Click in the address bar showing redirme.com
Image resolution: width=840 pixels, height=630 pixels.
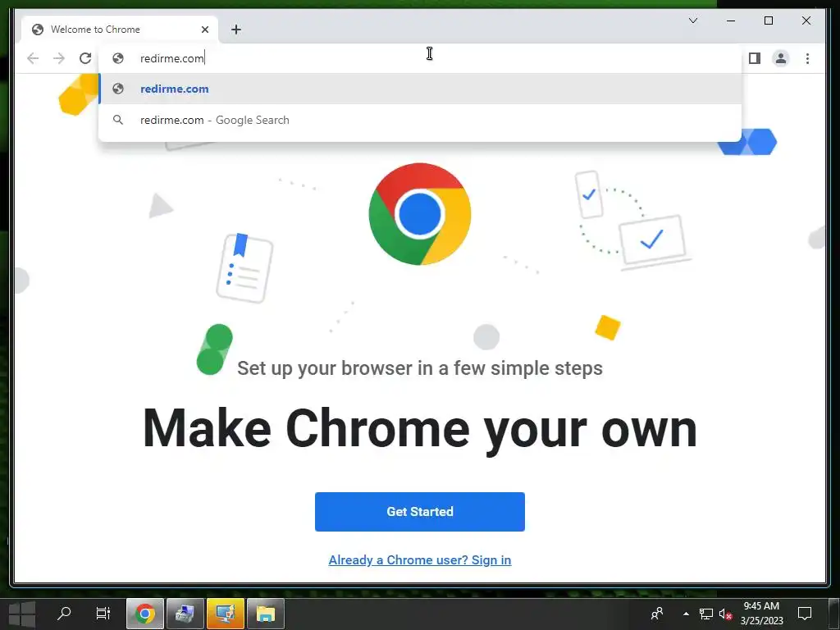pos(420,58)
